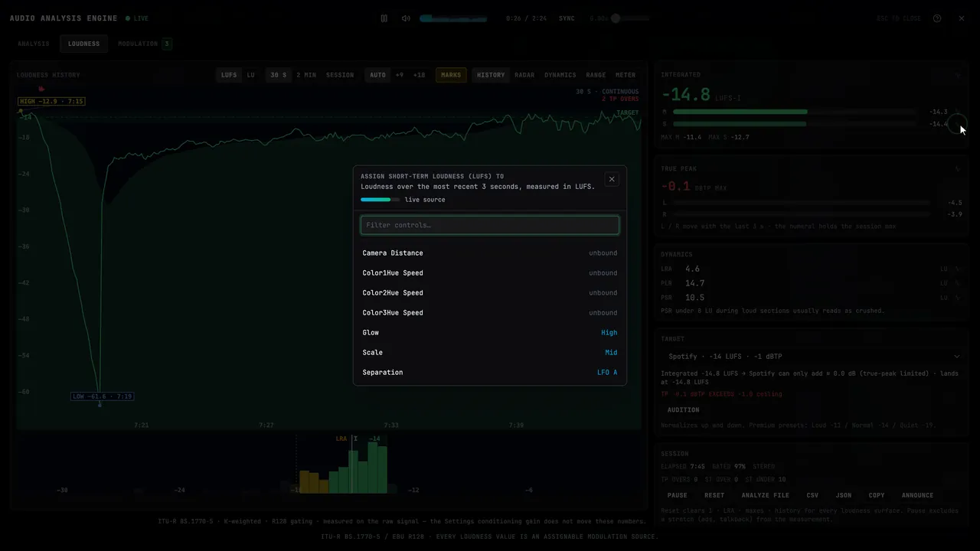
Task: Click the assign icon on the PLR row
Action: [x=957, y=283]
